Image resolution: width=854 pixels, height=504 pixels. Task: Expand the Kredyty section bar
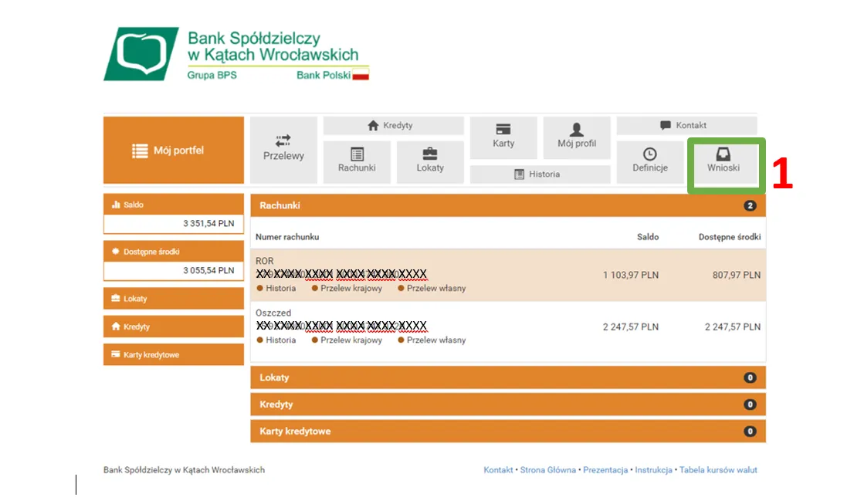pyautogui.click(x=507, y=404)
